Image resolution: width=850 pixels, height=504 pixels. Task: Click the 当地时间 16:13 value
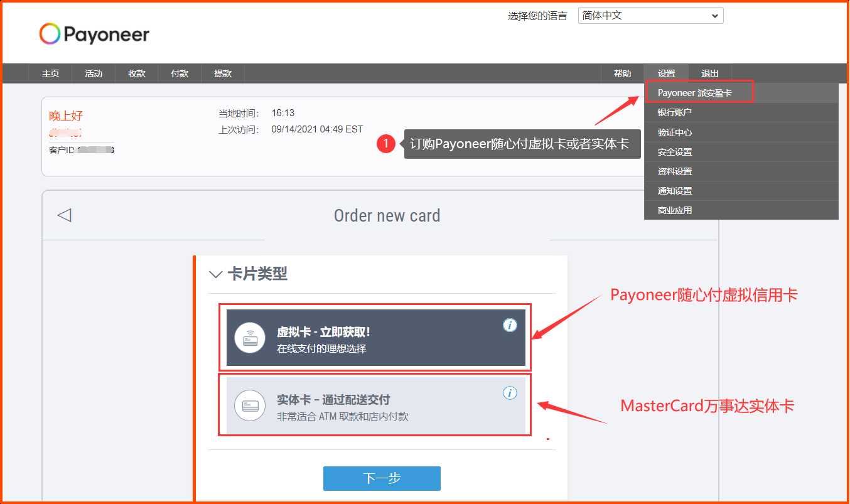tap(283, 113)
